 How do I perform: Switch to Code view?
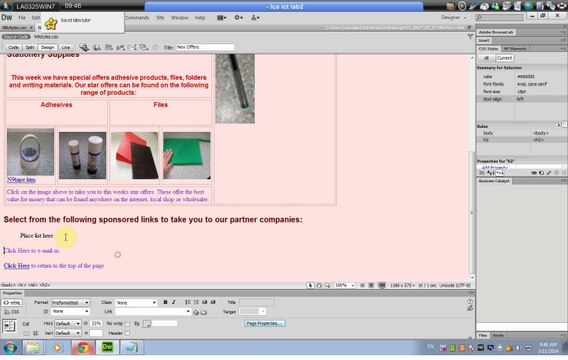click(x=13, y=47)
